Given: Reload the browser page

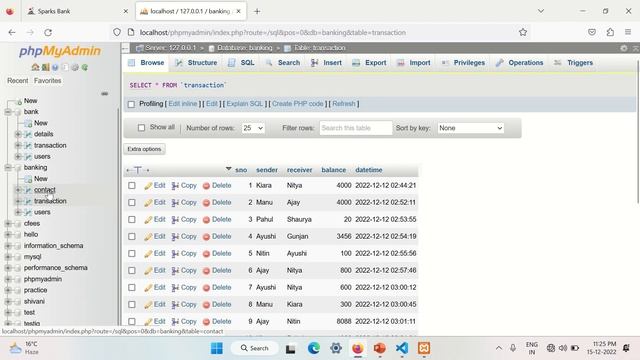Looking at the screenshot, I should [48, 32].
